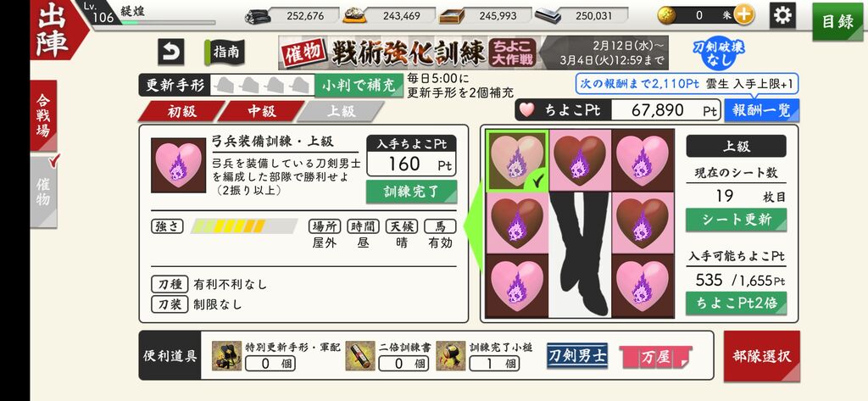Switch to the 初級 tab
Viewport: 868px width, 401px height.
point(182,111)
